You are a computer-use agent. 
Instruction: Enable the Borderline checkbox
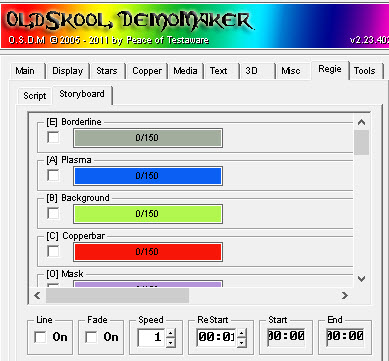(53, 137)
